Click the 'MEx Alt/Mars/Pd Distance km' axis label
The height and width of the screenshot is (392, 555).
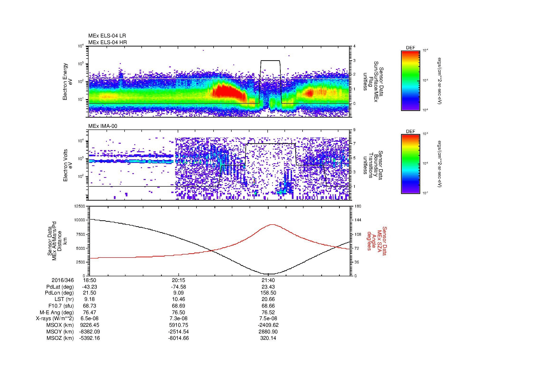coord(57,241)
